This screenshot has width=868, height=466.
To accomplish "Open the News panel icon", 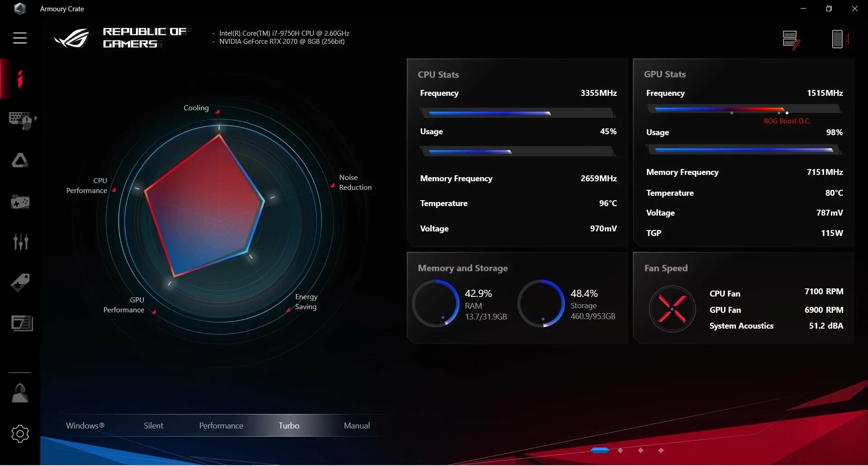I will (22, 323).
